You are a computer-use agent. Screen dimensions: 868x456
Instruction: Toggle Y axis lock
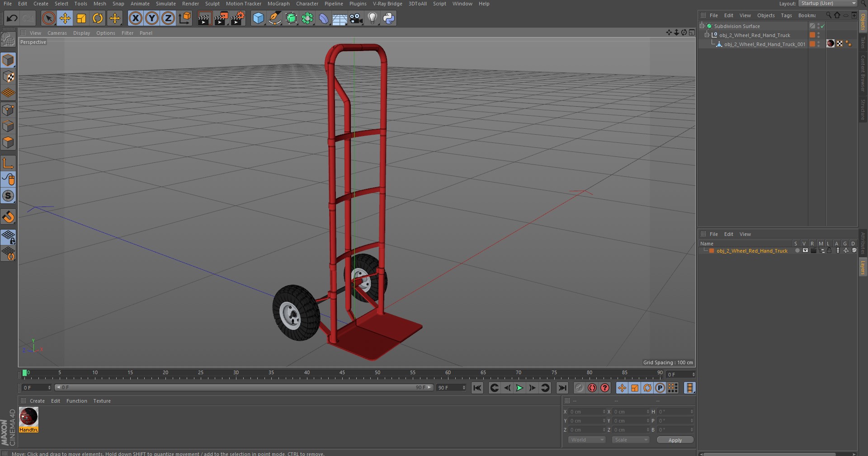point(152,19)
